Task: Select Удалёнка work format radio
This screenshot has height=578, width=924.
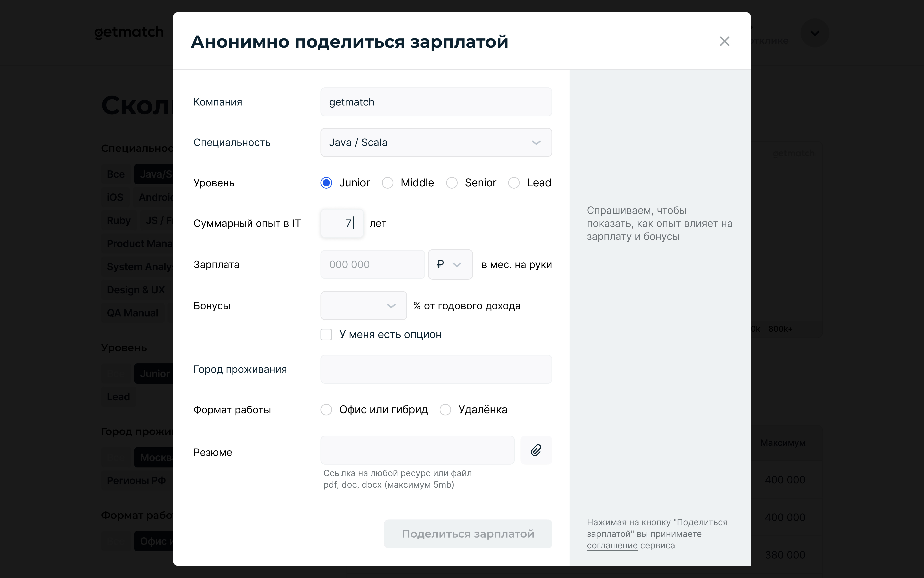Action: tap(445, 410)
